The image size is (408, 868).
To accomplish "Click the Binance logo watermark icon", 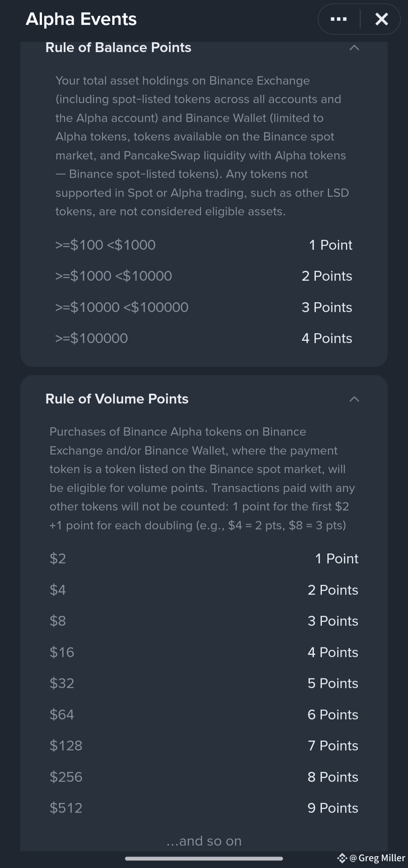I will tap(342, 858).
